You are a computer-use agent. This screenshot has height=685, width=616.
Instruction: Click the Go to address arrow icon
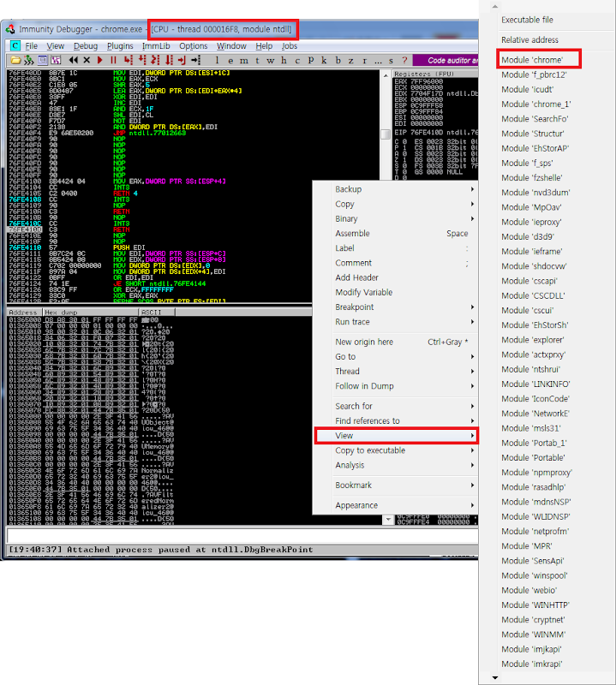coord(195,60)
